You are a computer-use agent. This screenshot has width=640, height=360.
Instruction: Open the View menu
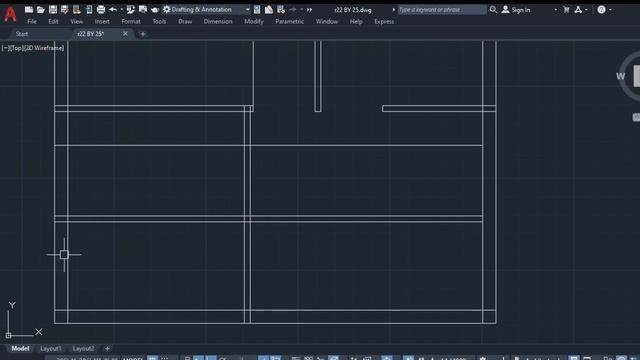coord(76,21)
